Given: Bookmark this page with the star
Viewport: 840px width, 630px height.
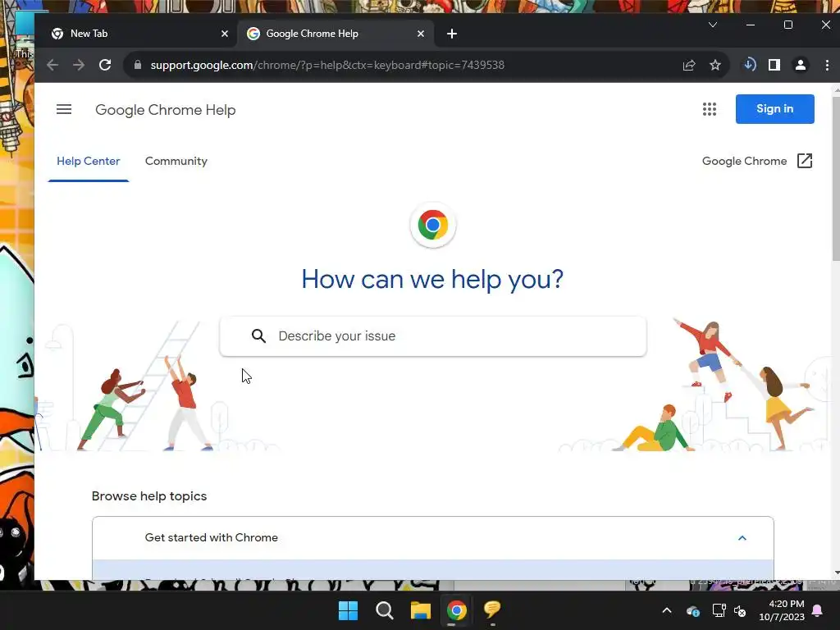Looking at the screenshot, I should pyautogui.click(x=715, y=66).
